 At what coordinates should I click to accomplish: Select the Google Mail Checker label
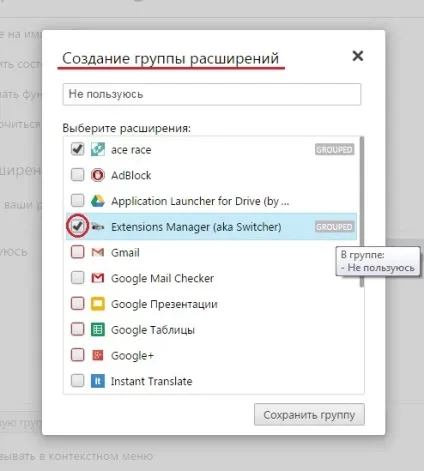[x=162, y=278]
